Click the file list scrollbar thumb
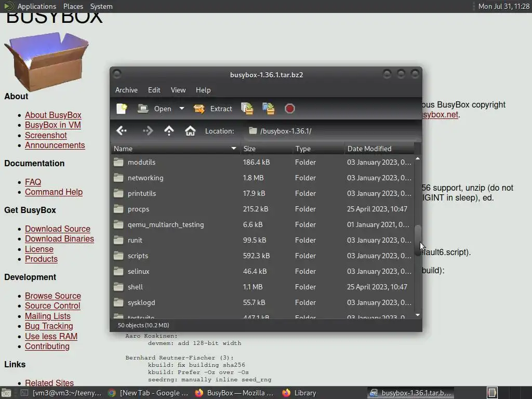Screen dimensions: 532x399 418,240
